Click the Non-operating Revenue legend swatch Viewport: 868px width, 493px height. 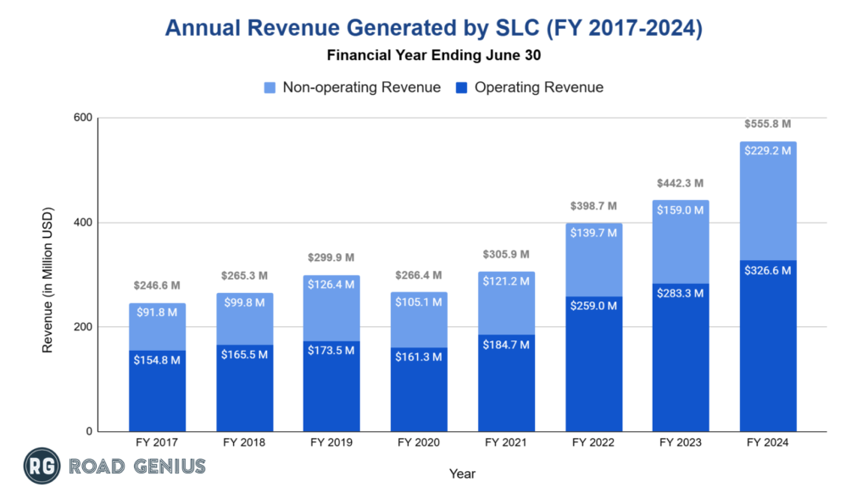click(268, 87)
